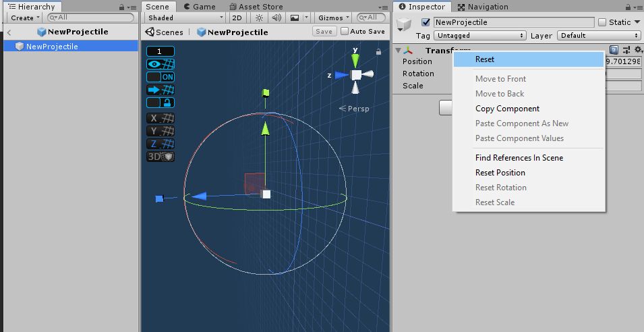Open Transform presets slider icon
644x332 pixels.
pyautogui.click(x=626, y=50)
